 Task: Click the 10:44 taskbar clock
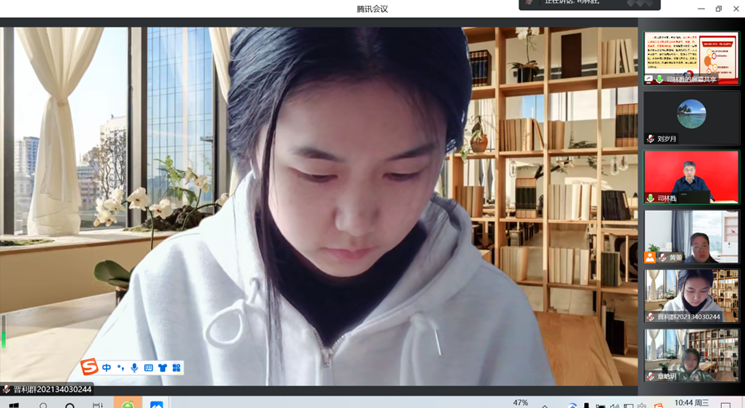tap(691, 403)
